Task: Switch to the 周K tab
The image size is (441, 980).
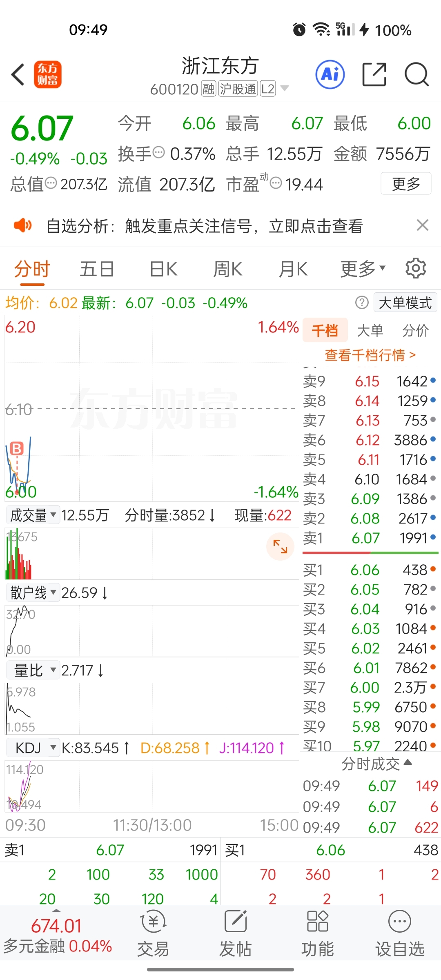Action: (x=228, y=269)
